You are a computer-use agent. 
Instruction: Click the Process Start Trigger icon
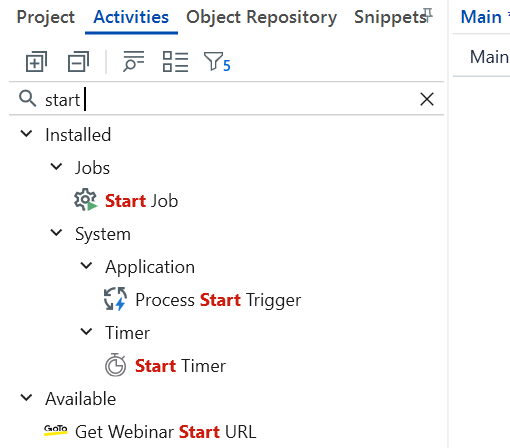click(x=115, y=299)
